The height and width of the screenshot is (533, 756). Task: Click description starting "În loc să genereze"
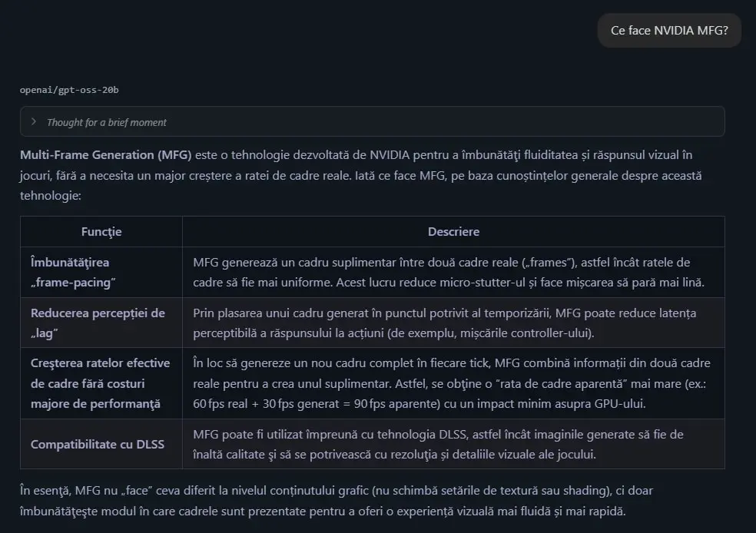coord(453,383)
